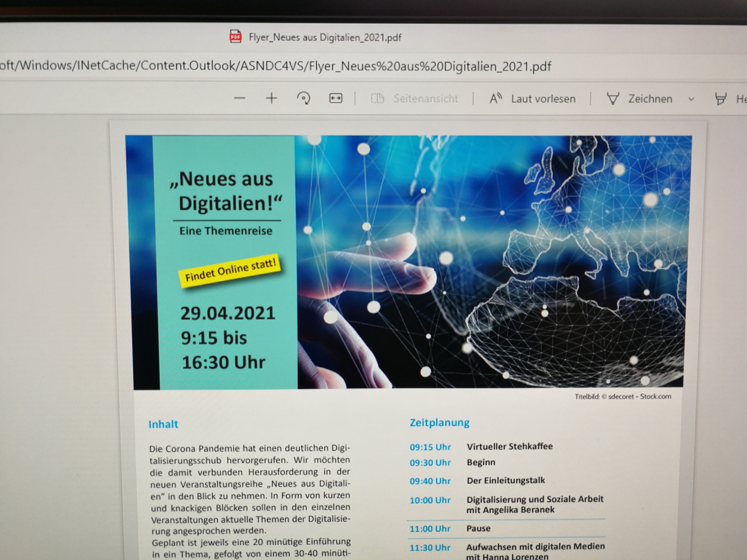
Task: Click the zoom in plus icon
Action: click(x=271, y=98)
